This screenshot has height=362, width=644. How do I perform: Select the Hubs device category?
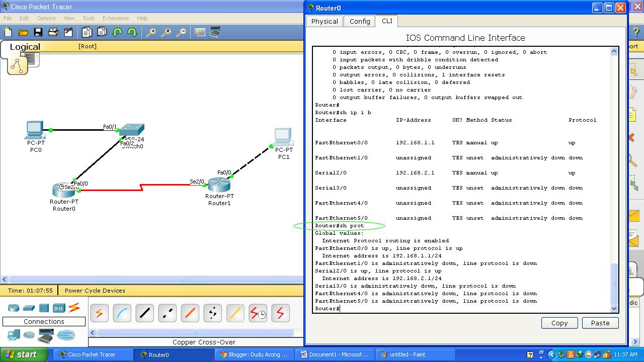(x=44, y=308)
